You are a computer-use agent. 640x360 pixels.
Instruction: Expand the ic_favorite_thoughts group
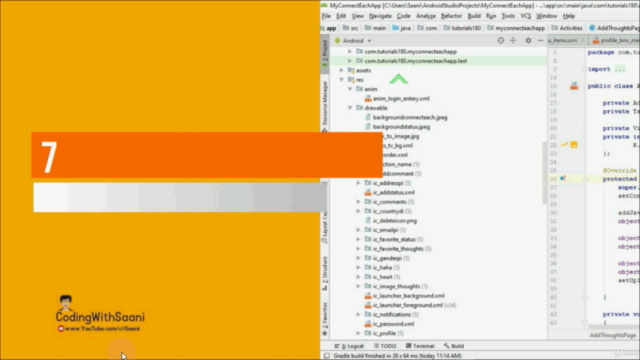[x=358, y=249]
